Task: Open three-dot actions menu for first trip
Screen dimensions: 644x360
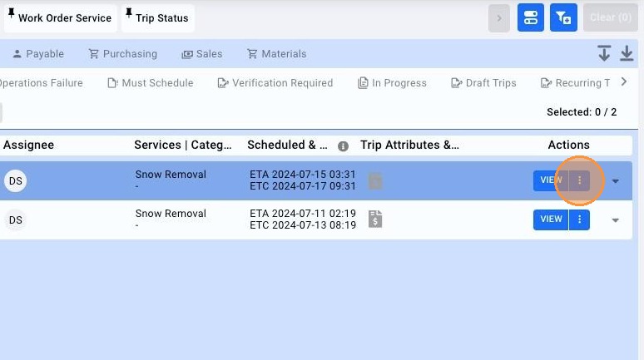Action: point(580,180)
